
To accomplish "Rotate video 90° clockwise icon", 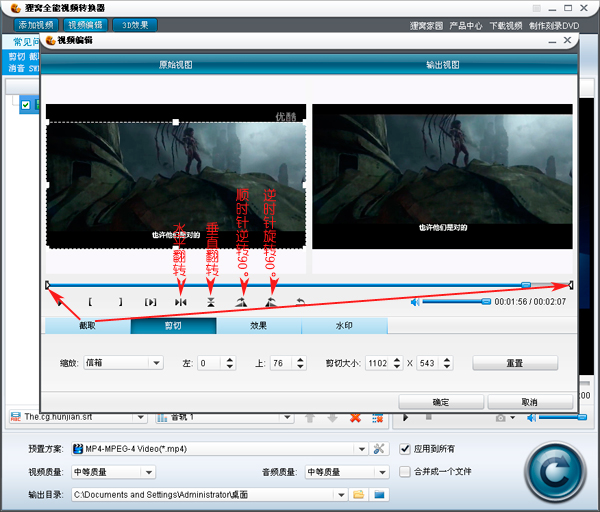I will pyautogui.click(x=241, y=302).
